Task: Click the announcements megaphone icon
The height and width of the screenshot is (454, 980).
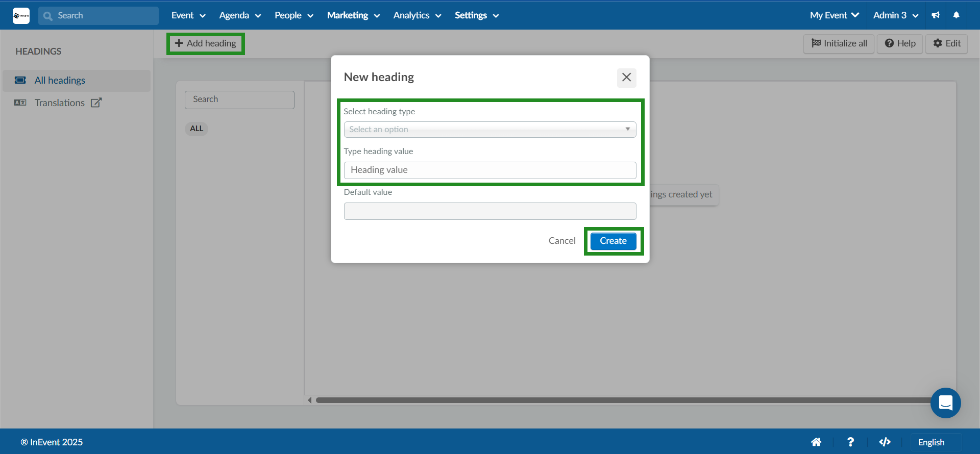Action: (x=936, y=15)
